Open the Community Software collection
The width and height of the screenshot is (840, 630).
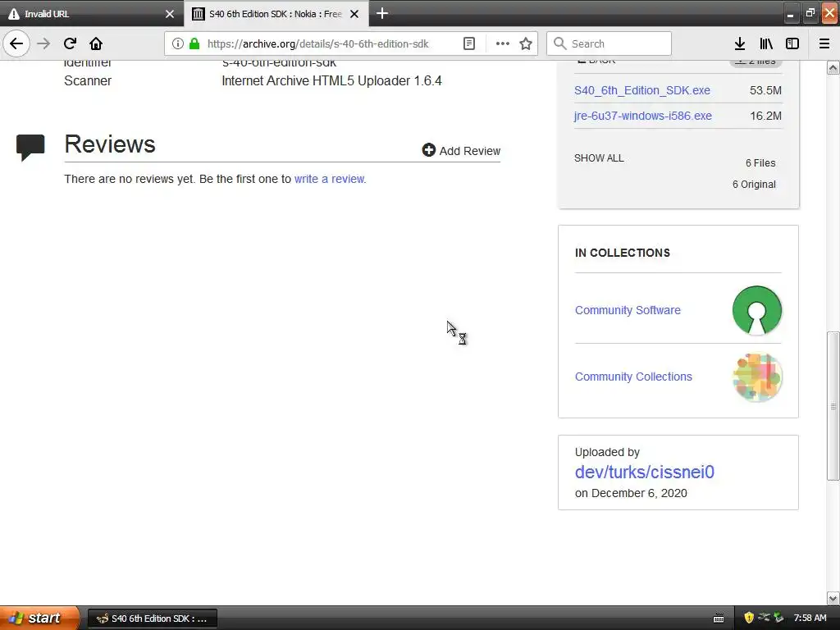click(x=628, y=310)
